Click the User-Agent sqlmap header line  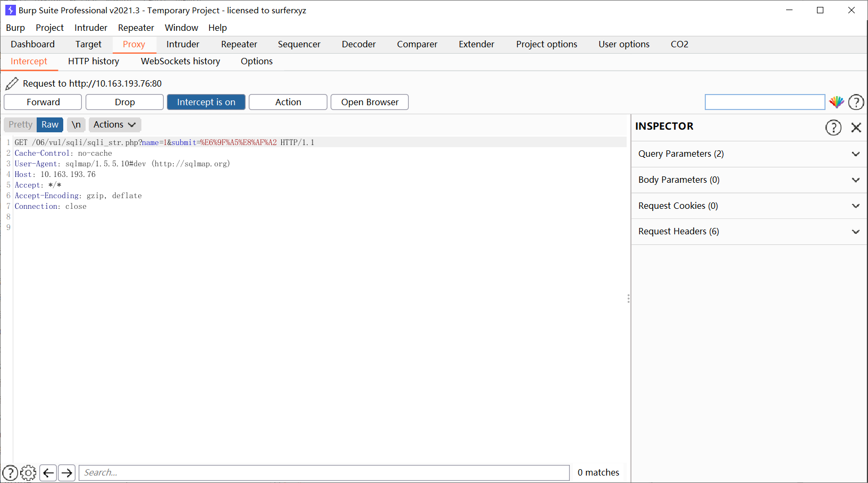(122, 164)
